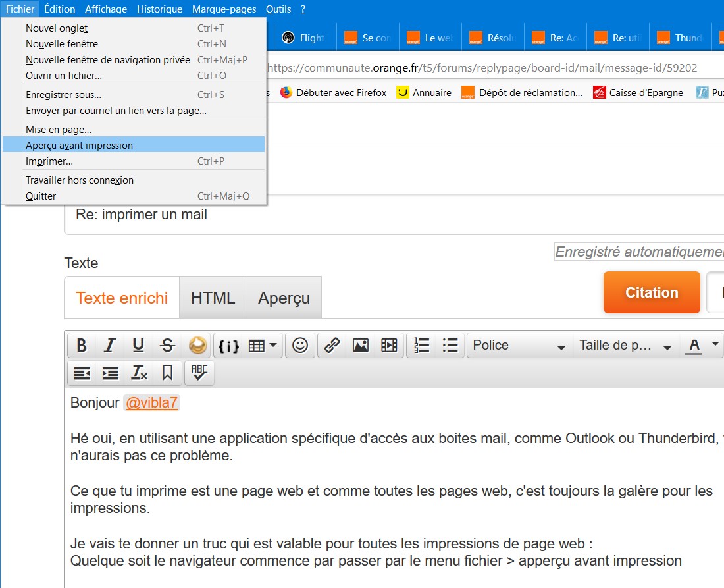The width and height of the screenshot is (724, 588).
Task: Click inside the message body text area
Action: pyautogui.click(x=394, y=488)
